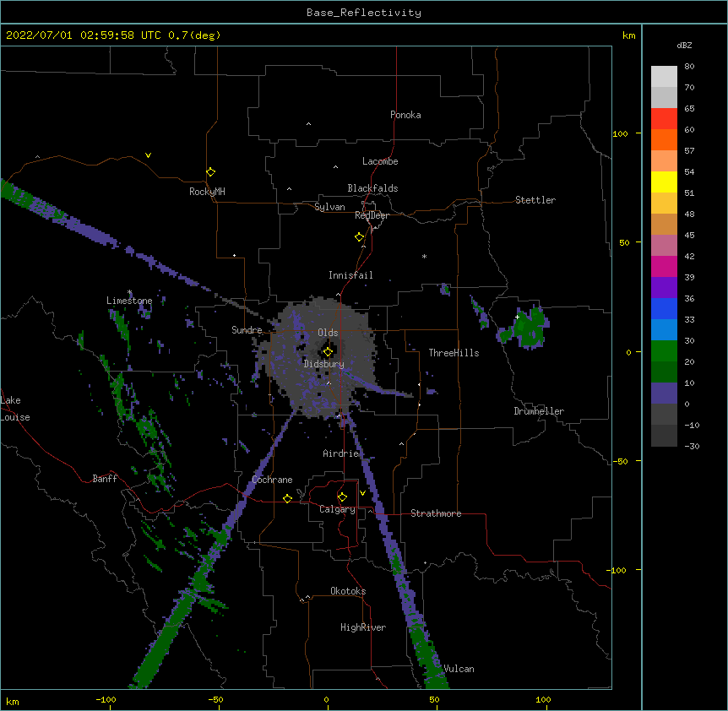Image resolution: width=728 pixels, height=711 pixels.
Task: Click the Didsbury town label
Action: [x=324, y=364]
